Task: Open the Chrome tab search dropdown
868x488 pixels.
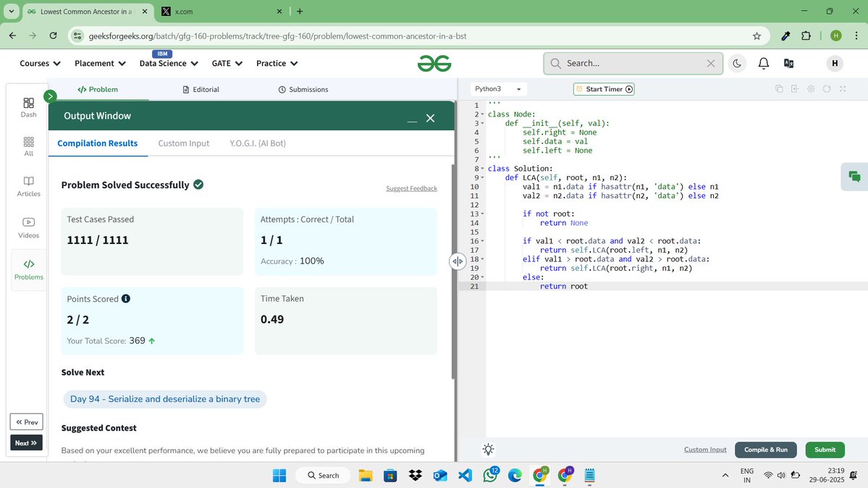Action: pos(11,11)
